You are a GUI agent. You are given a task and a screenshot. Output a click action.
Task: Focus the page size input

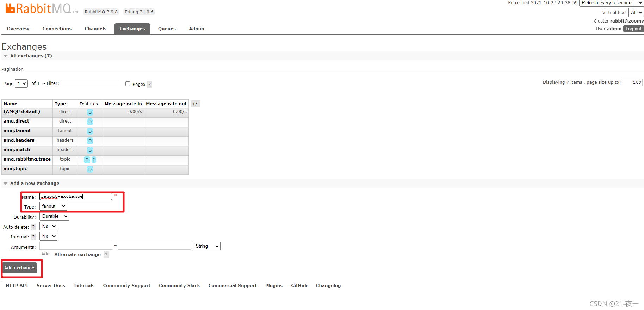click(x=632, y=82)
